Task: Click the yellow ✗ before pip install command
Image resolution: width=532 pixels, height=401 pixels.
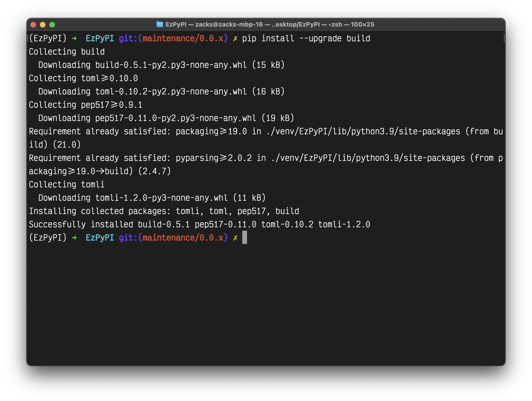Action: [x=235, y=38]
